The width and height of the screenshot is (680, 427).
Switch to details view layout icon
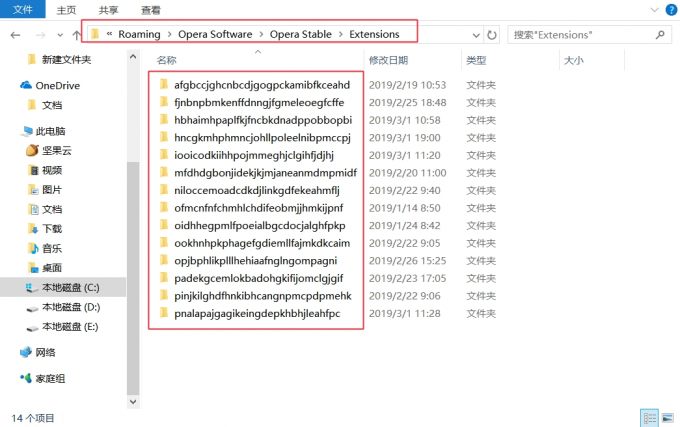[x=649, y=418]
